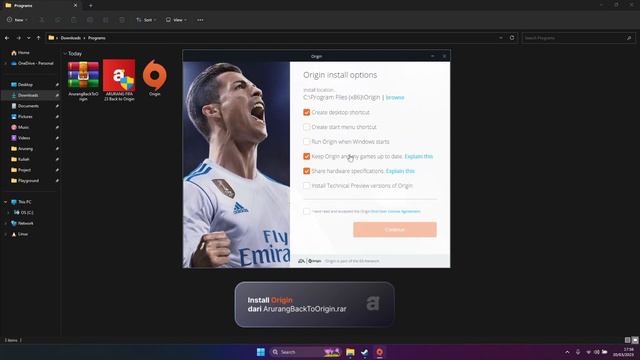Click the New button in Explorer toolbar
640x360 pixels.
coord(17,20)
